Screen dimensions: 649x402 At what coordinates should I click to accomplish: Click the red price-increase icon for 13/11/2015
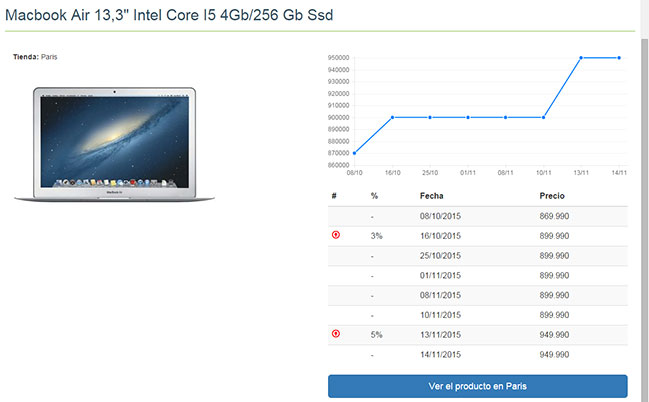pyautogui.click(x=335, y=333)
